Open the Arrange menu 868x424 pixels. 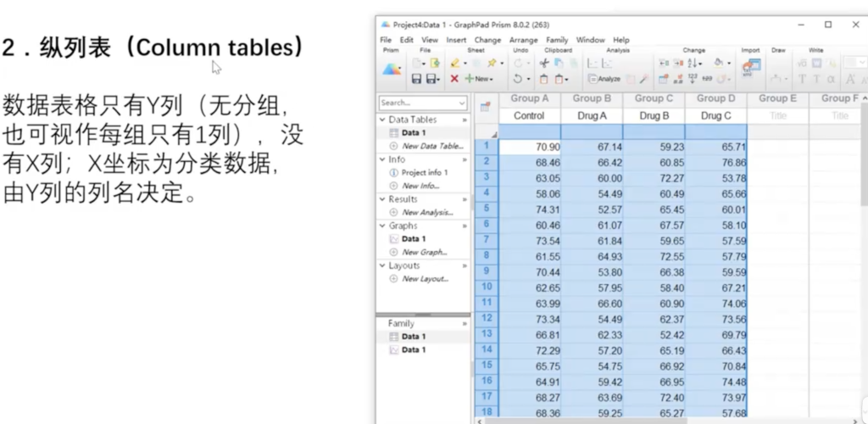[x=523, y=40]
